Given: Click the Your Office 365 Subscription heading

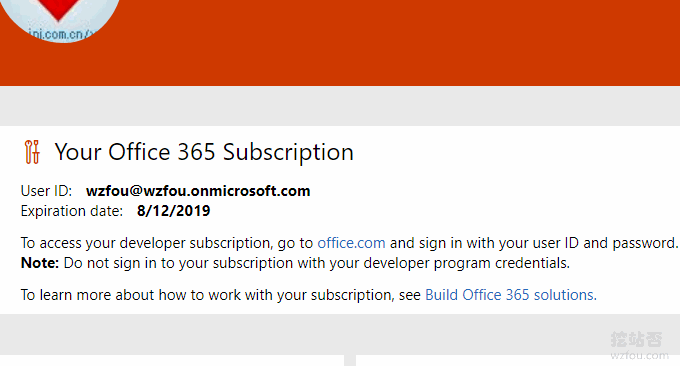Looking at the screenshot, I should (x=204, y=152).
